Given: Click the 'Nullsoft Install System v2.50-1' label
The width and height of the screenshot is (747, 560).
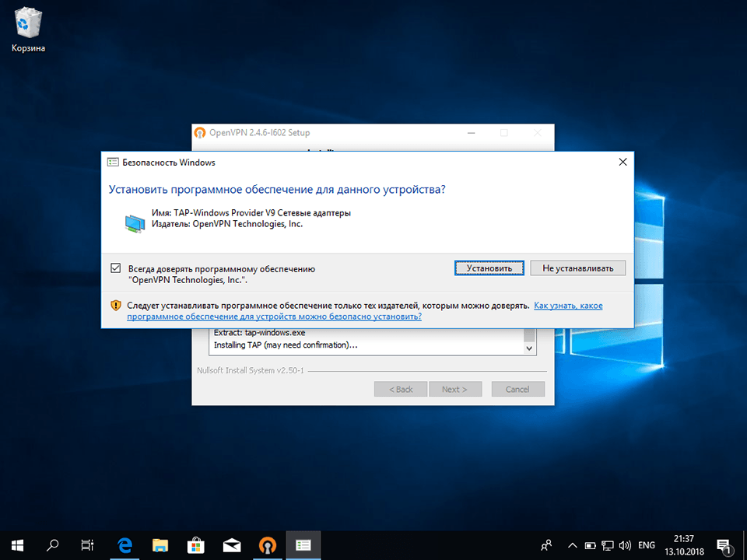Looking at the screenshot, I should [x=251, y=370].
